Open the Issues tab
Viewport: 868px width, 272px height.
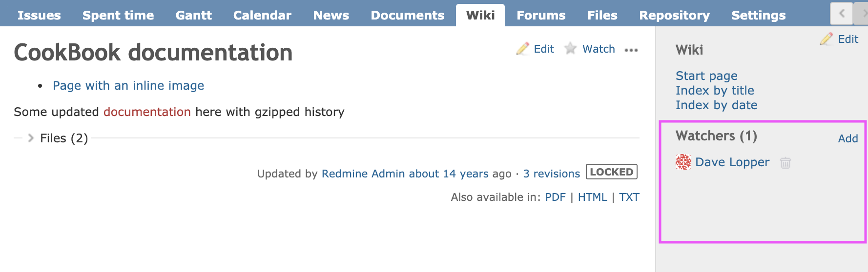click(x=39, y=15)
